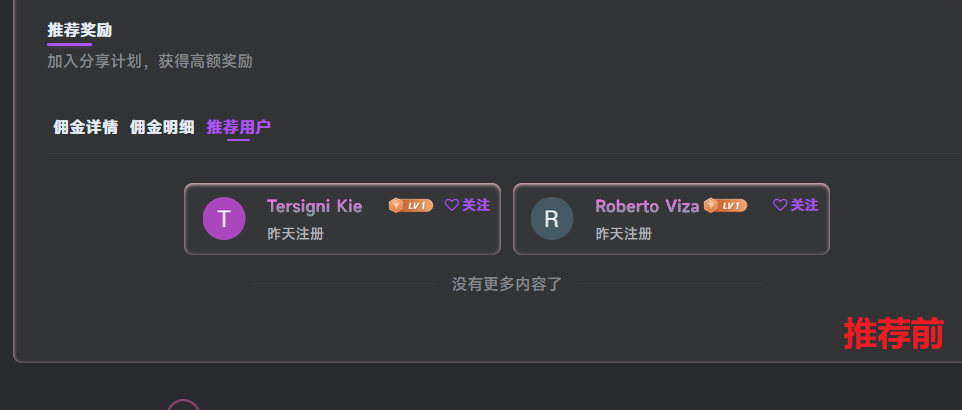This screenshot has height=410, width=962.
Task: Toggle 关注 text on Tersigni Kie's card
Action: click(x=476, y=205)
